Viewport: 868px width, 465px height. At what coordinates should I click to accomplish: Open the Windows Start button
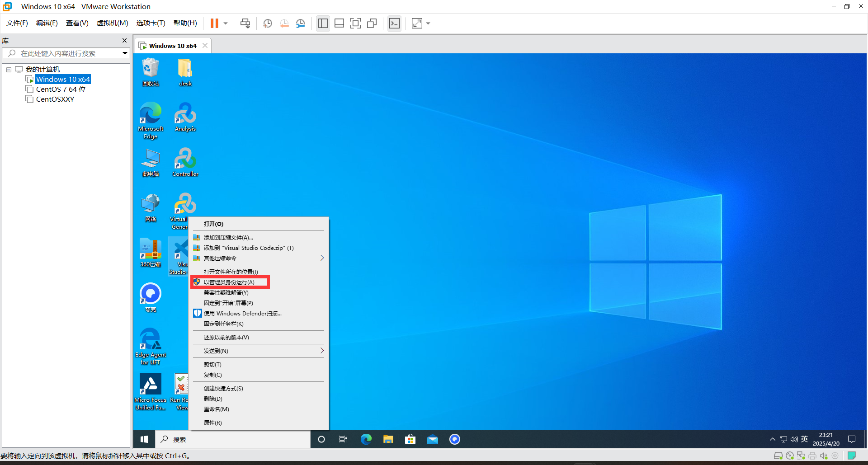coord(144,439)
